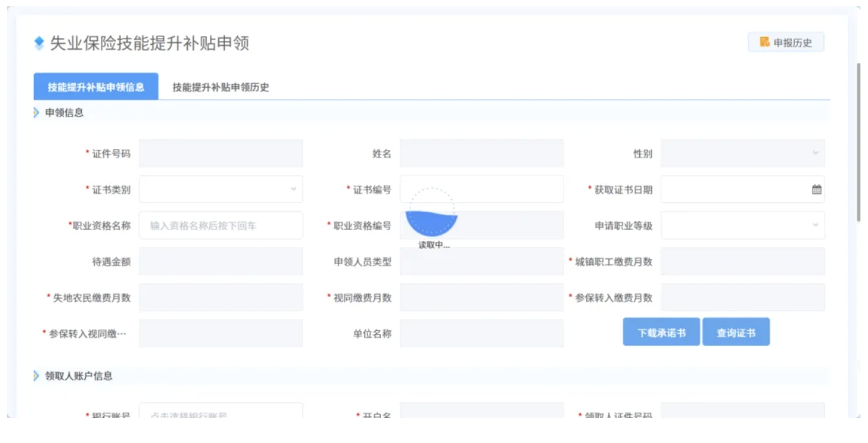Switch to 技能提升补贴申领历史 tab
The width and height of the screenshot is (868, 443).
click(221, 87)
